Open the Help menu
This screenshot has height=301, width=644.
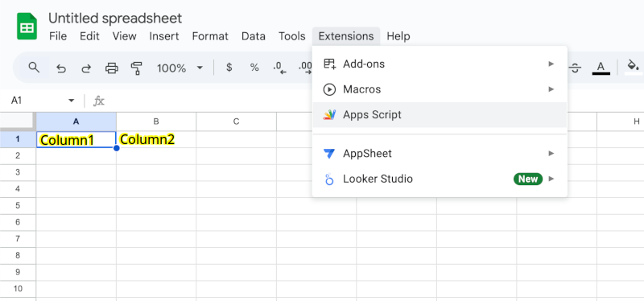coord(398,36)
